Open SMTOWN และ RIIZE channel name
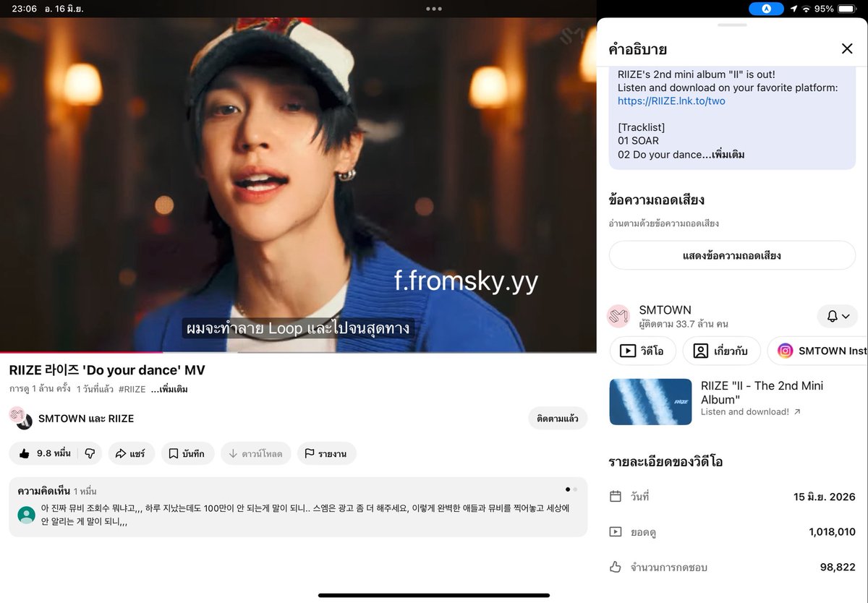The image size is (868, 603). click(x=86, y=419)
